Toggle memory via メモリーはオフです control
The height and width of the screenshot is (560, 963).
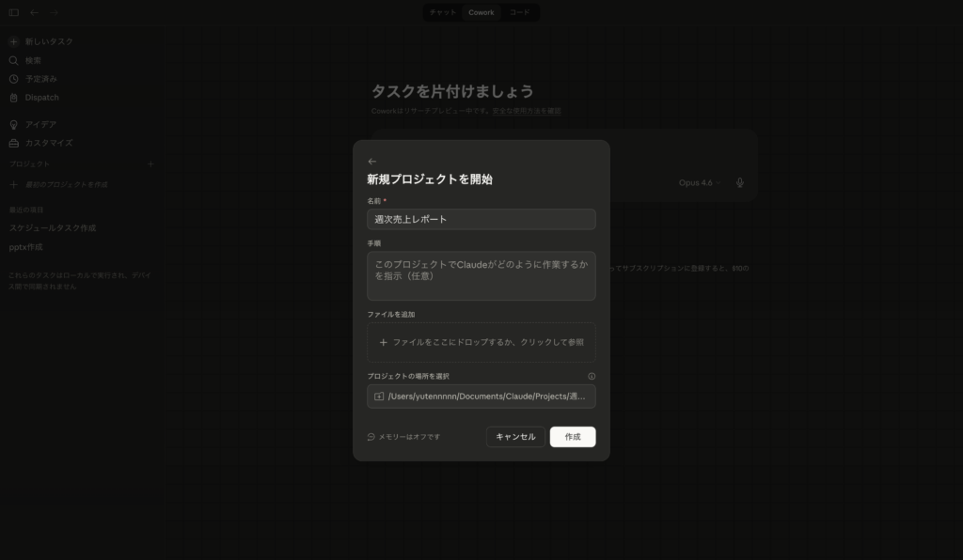pos(403,436)
